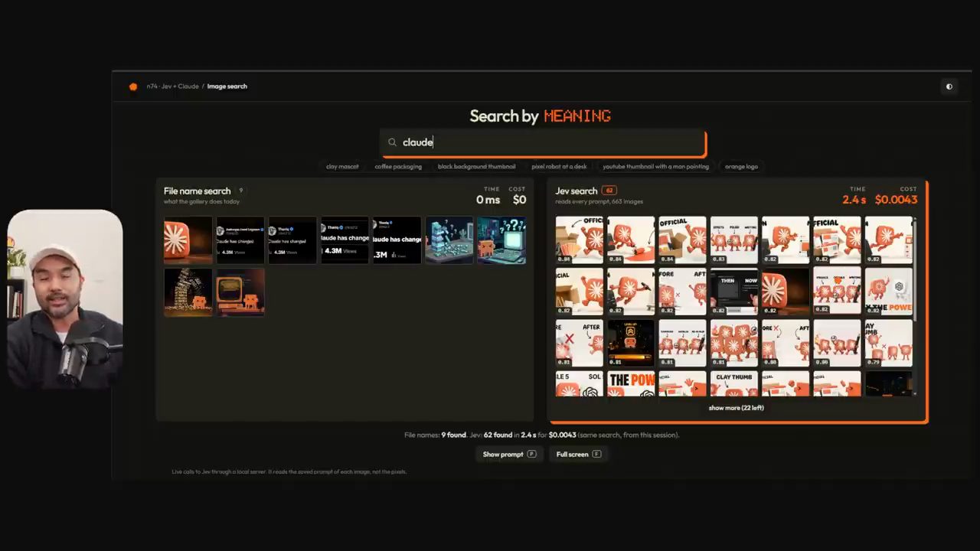Pick the 'pixel robot at a desk' suggestion
Viewport: 980px width, 551px height.
click(559, 166)
